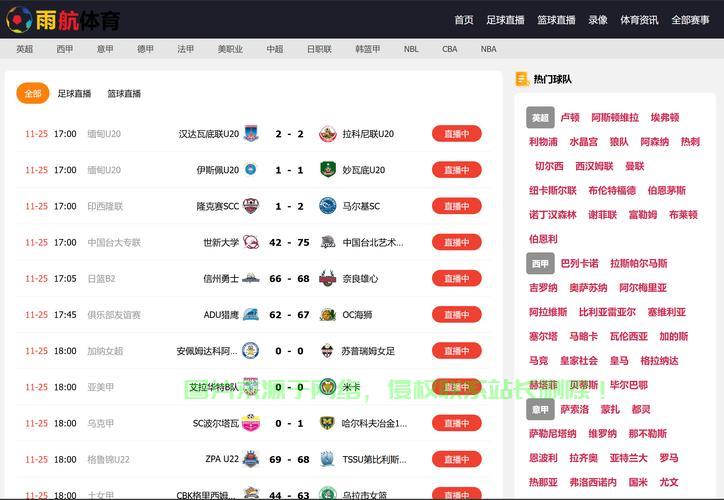Open 巴列卡诺 team link
The height and width of the screenshot is (500, 724).
click(579, 264)
